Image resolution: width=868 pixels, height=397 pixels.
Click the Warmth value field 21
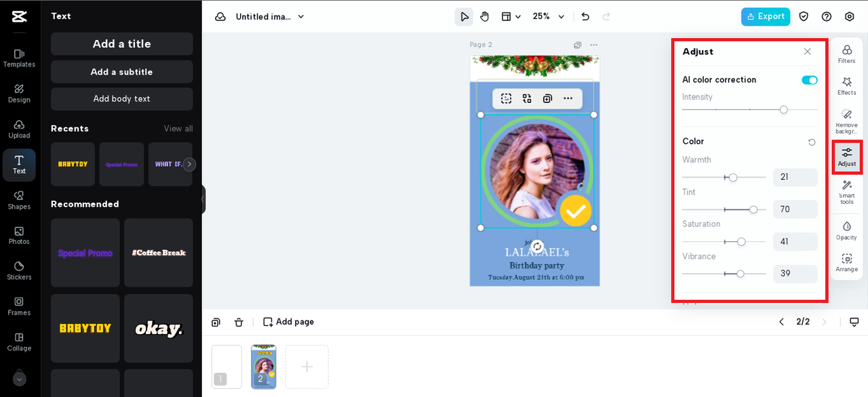[795, 177]
